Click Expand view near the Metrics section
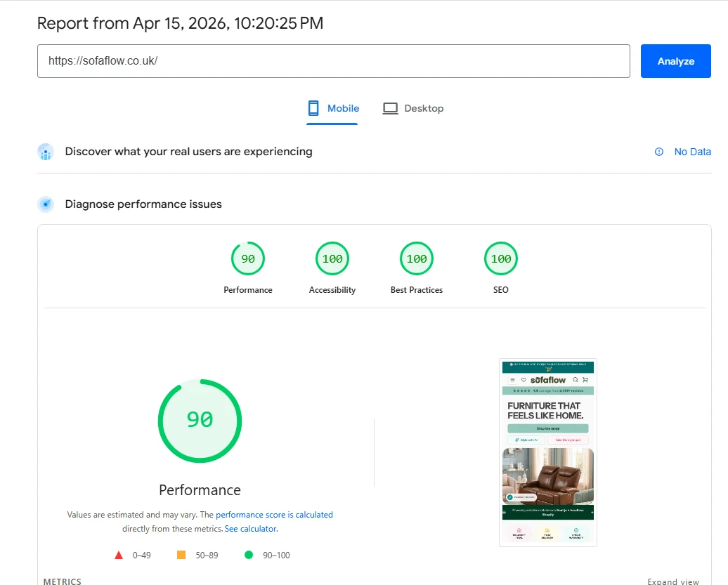Image resolution: width=728 pixels, height=585 pixels. click(672, 580)
